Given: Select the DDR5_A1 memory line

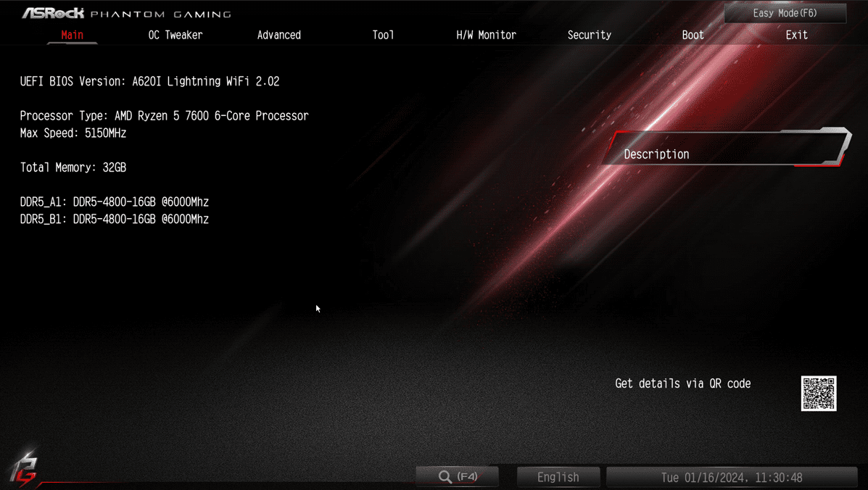Looking at the screenshot, I should [x=114, y=202].
